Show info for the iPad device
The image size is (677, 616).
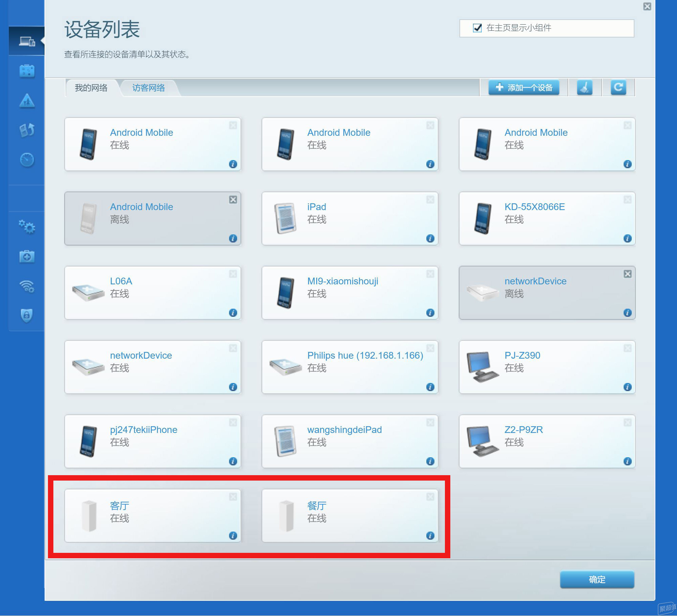[x=430, y=238]
